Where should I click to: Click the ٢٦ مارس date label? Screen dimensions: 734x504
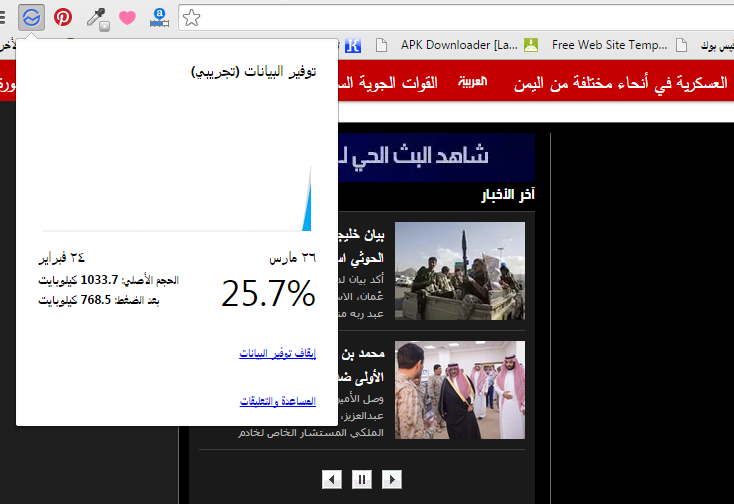point(293,258)
